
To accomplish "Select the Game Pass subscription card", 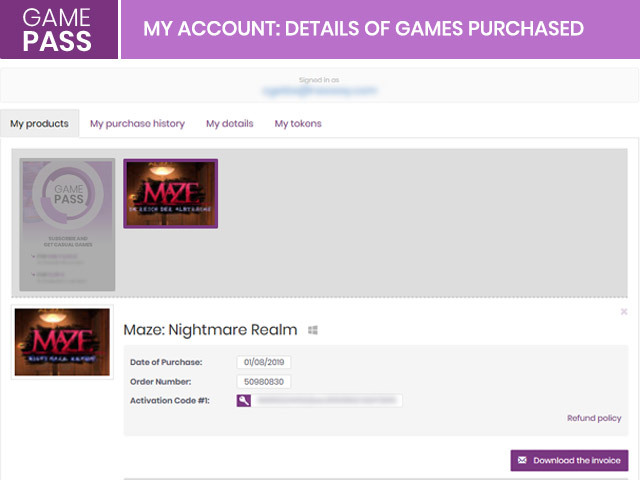I will tap(67, 224).
